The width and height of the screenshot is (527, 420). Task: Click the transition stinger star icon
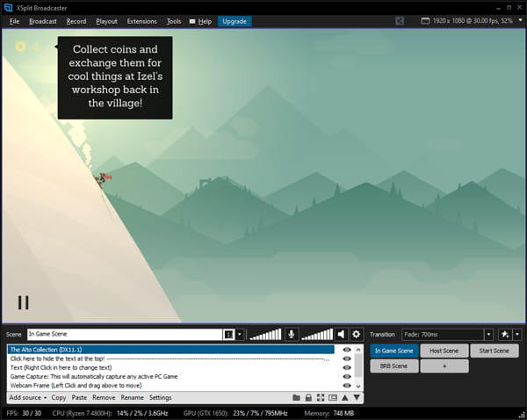pos(505,334)
